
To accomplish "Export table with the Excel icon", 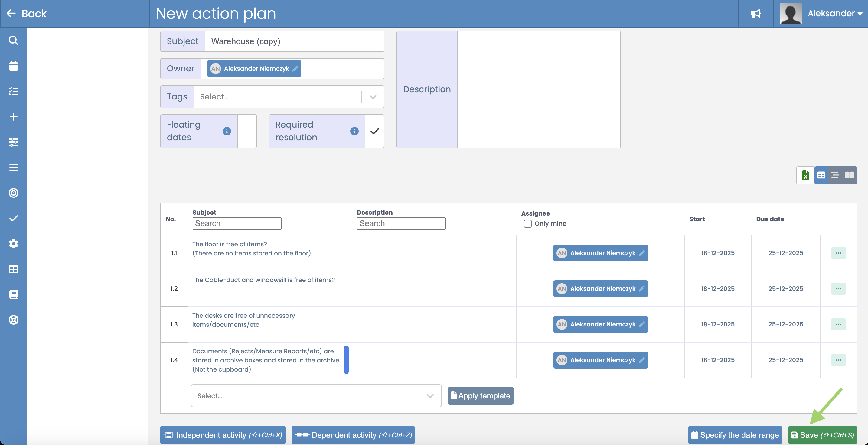I will coord(805,175).
